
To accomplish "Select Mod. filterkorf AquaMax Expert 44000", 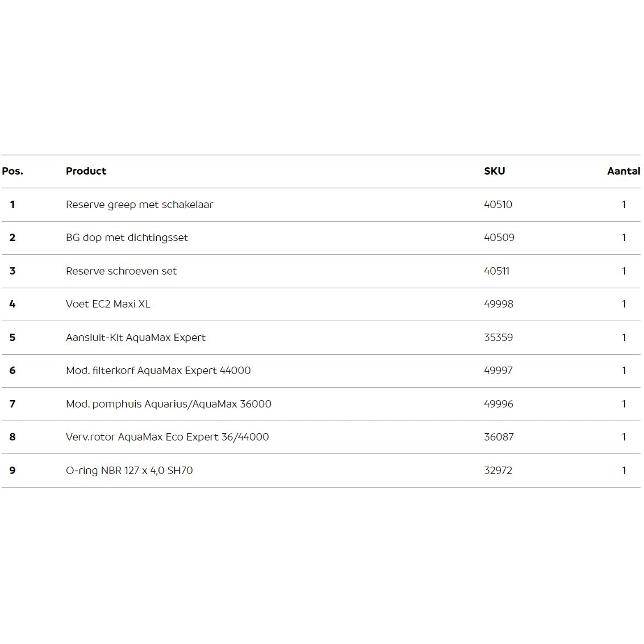I will [158, 371].
